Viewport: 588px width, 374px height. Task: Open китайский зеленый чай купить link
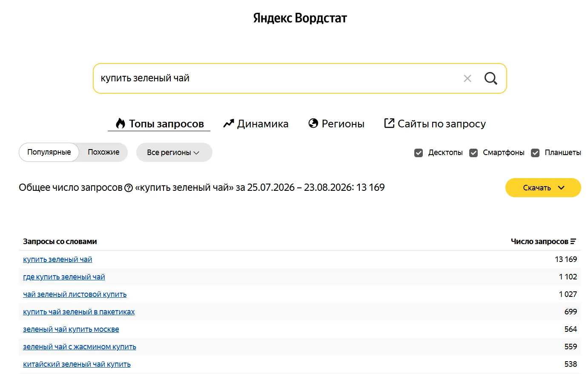coord(77,364)
